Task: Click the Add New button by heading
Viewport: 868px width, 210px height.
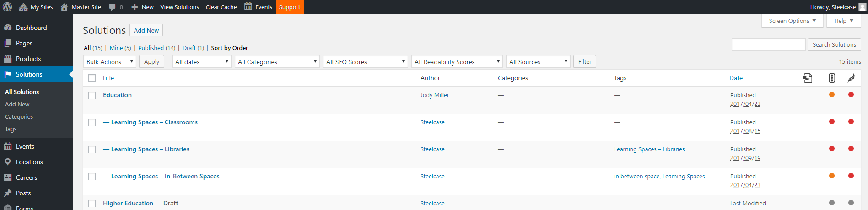Action: pos(146,30)
